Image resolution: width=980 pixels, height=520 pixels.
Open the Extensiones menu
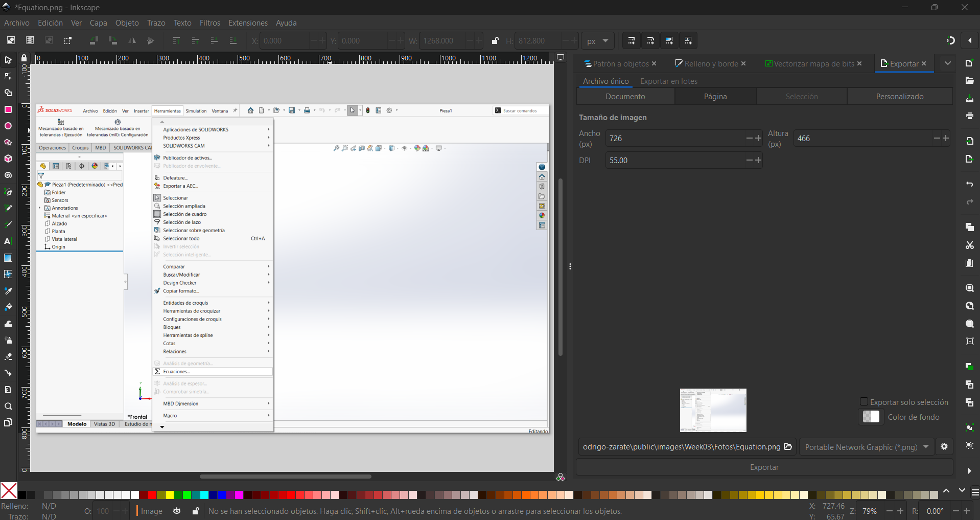(x=248, y=23)
